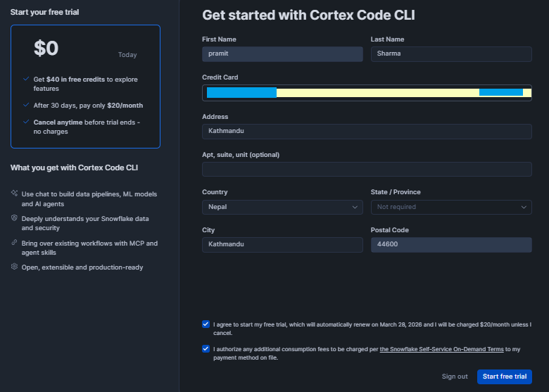Image resolution: width=549 pixels, height=392 pixels.
Task: Click the 'After 30 days, pay only $20/month' text
Action: 88,106
